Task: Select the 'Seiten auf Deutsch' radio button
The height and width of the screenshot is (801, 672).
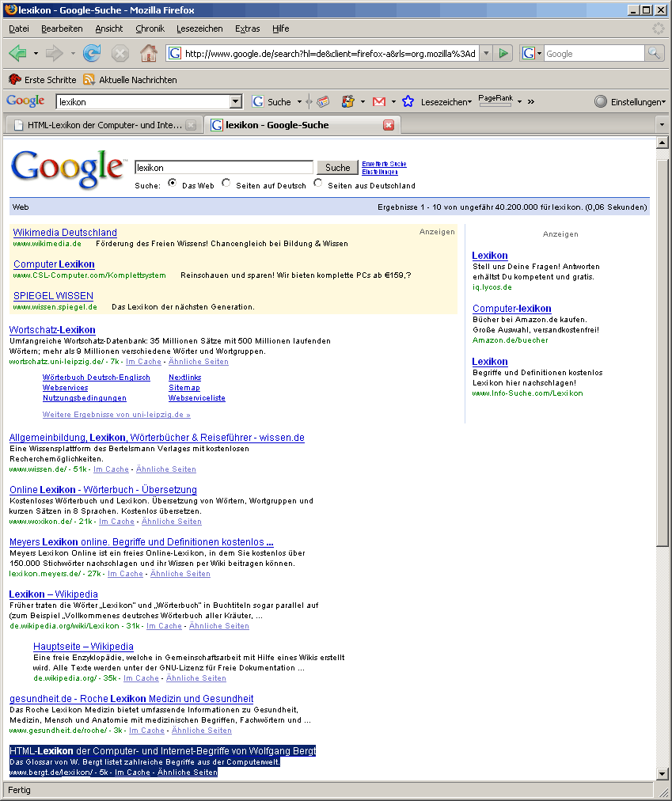Action: pos(225,183)
